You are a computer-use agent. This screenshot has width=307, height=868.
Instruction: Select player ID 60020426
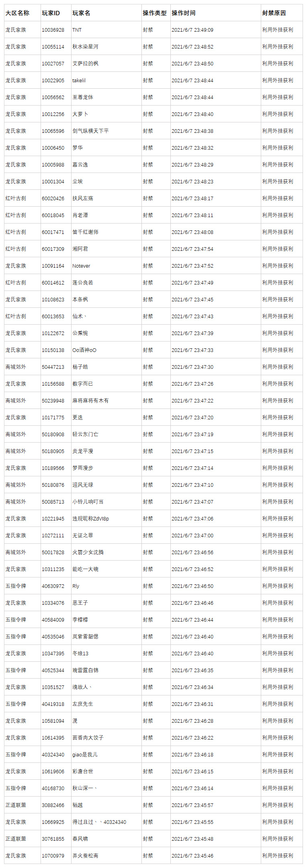53,198
